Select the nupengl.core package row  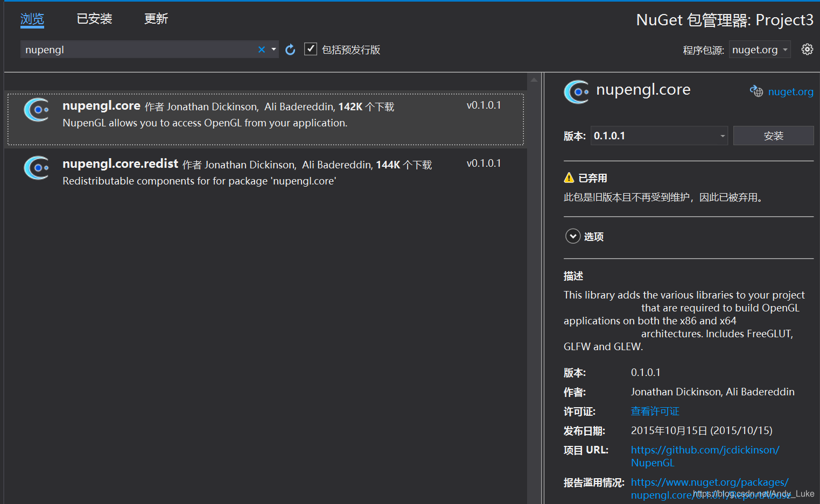coord(265,119)
